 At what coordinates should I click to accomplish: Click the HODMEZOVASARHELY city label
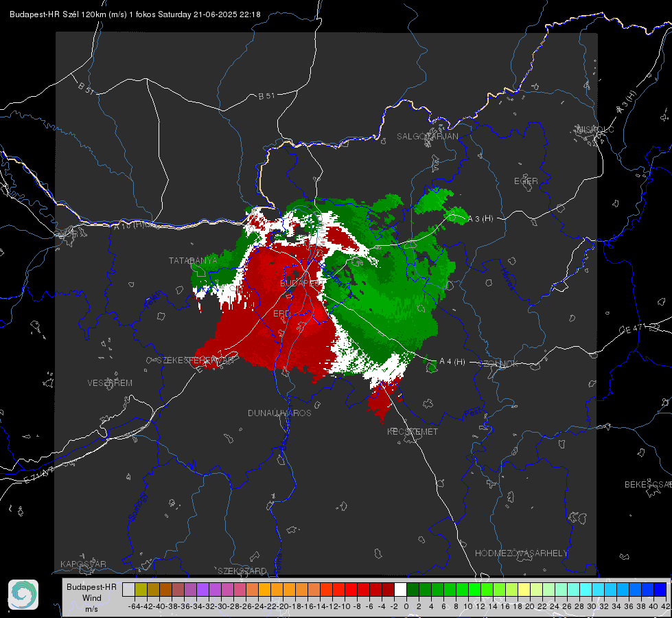point(521,553)
